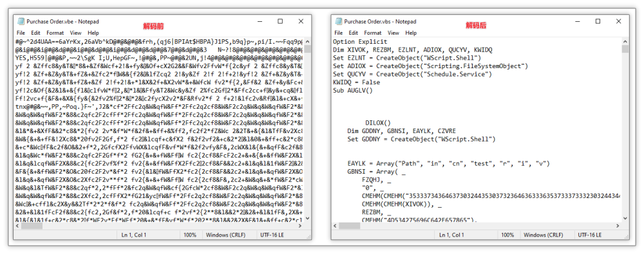Image resolution: width=644 pixels, height=254 pixels.
Task: Click the 'FZQHJ, _' line
Action: click(377, 179)
